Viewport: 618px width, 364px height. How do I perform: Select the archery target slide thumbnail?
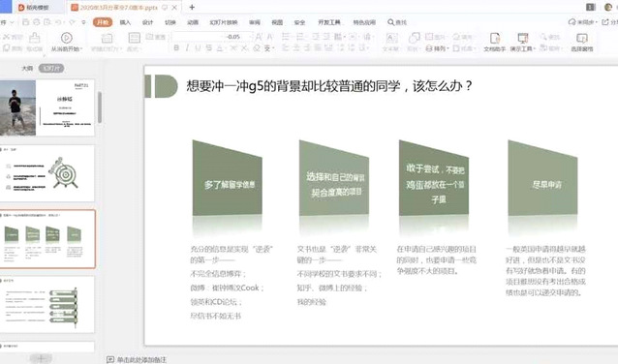47,173
